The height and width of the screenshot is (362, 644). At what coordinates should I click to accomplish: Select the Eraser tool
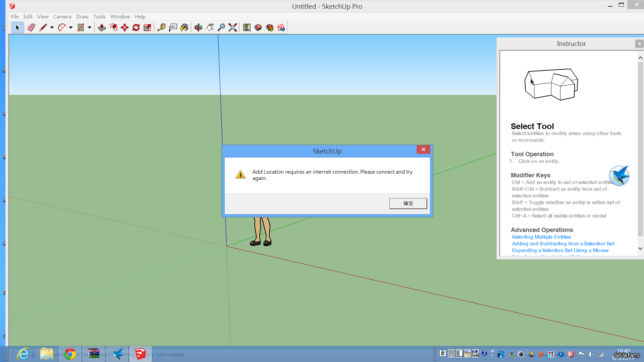(x=31, y=27)
